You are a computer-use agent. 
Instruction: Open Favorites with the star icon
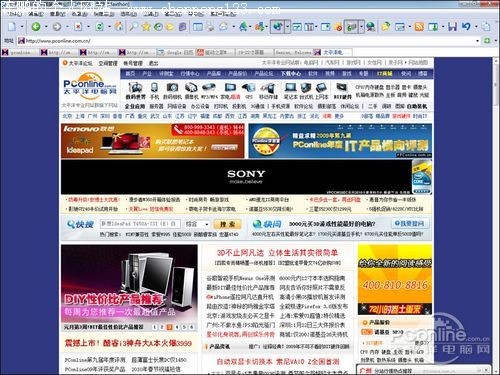pos(146,26)
